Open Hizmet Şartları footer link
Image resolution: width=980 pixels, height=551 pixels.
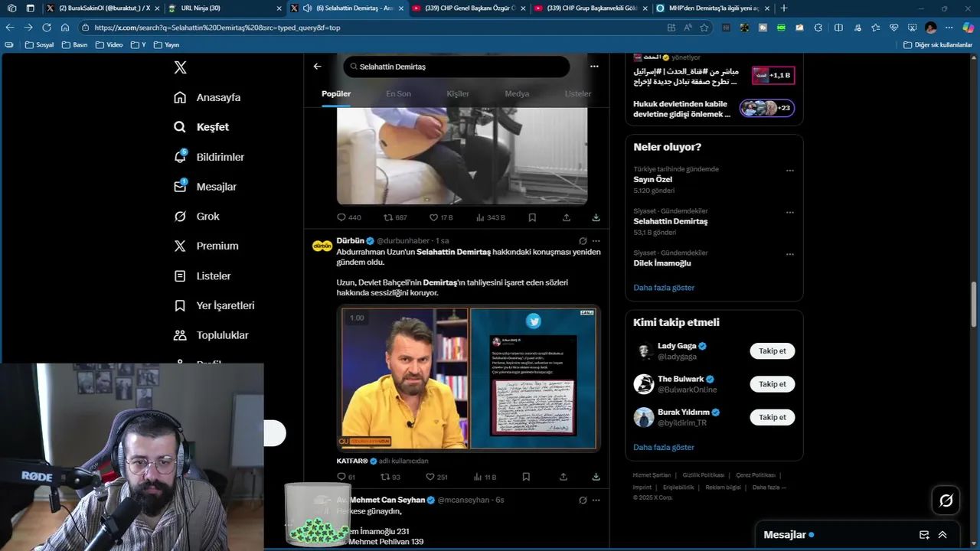652,475
